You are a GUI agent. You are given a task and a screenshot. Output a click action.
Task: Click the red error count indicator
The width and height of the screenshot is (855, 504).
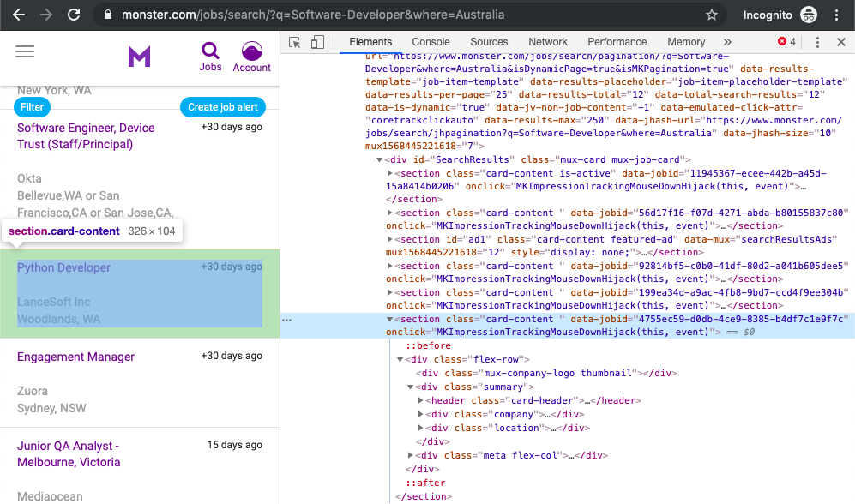tap(786, 41)
